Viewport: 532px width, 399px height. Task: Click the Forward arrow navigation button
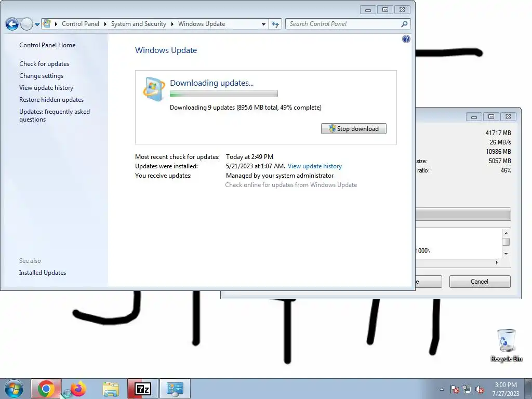coord(26,24)
